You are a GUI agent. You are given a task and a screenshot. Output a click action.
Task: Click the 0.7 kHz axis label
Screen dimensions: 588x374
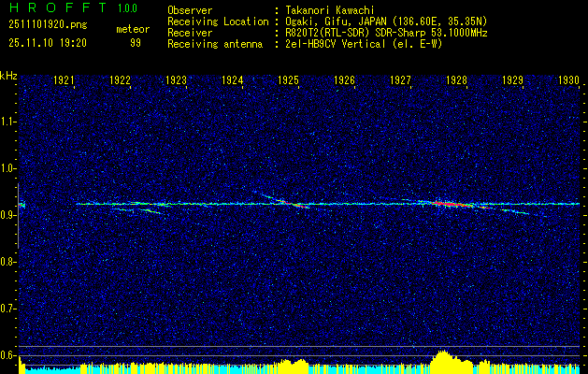click(x=7, y=309)
